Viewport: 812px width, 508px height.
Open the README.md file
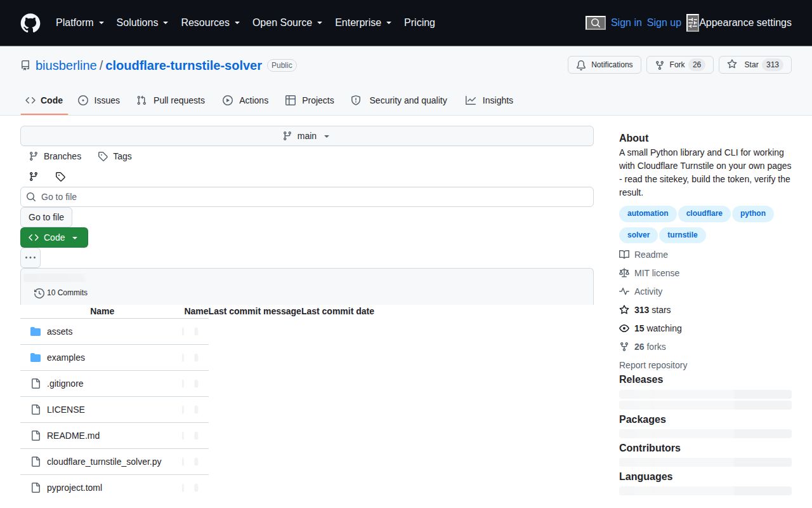click(x=73, y=436)
